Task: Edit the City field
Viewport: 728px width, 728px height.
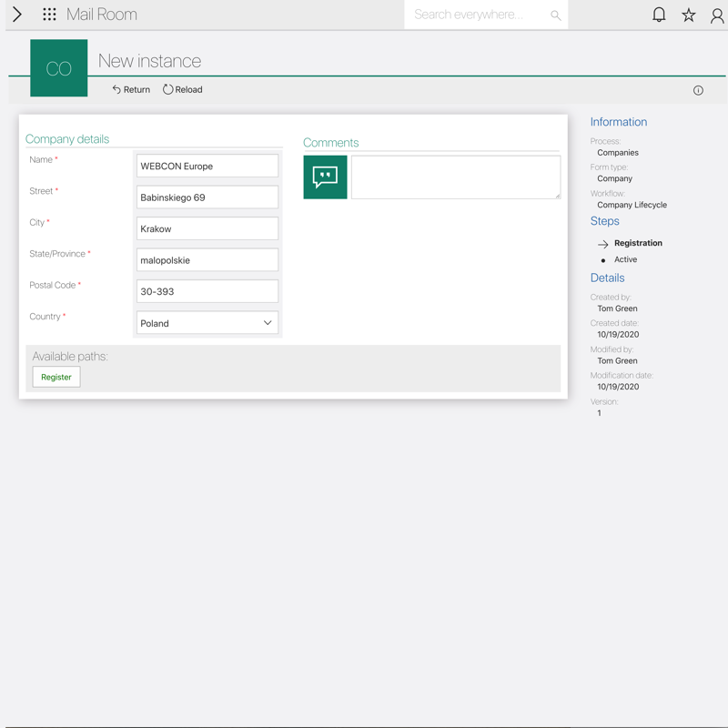Action: coord(207,229)
